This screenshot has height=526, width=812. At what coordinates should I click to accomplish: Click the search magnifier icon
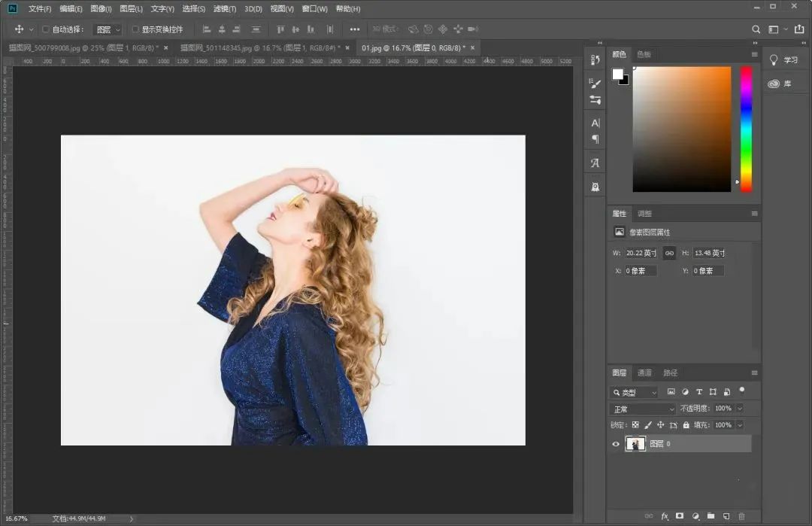[756, 29]
